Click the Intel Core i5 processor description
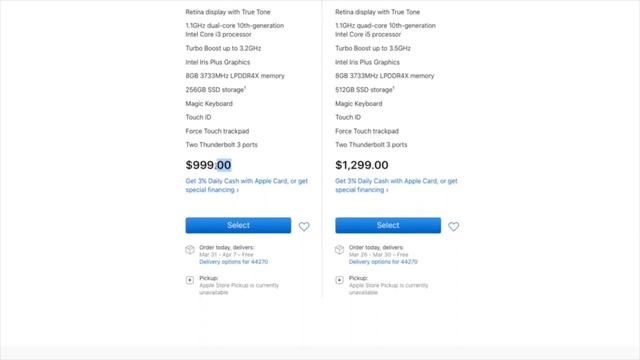The width and height of the screenshot is (640, 360). coord(385,30)
